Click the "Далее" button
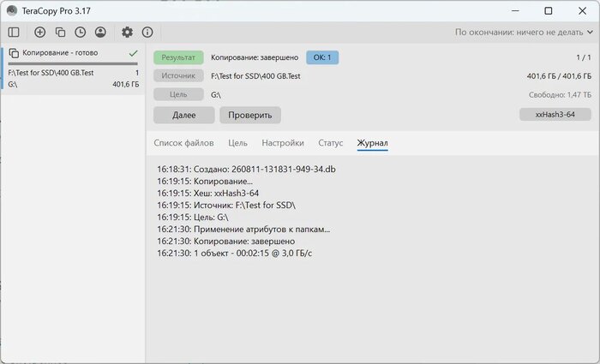This screenshot has width=600, height=364. [x=184, y=115]
